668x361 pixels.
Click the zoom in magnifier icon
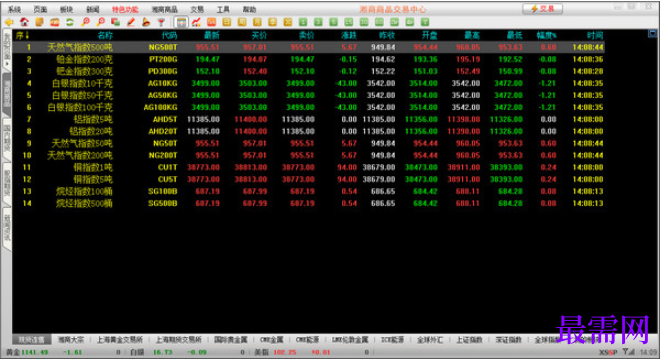tap(85, 22)
